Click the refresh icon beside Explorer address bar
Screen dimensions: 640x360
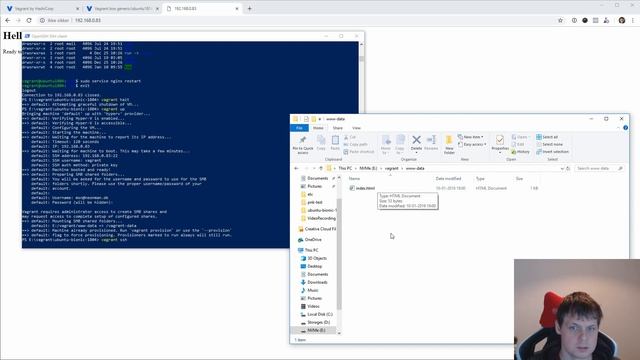568,169
